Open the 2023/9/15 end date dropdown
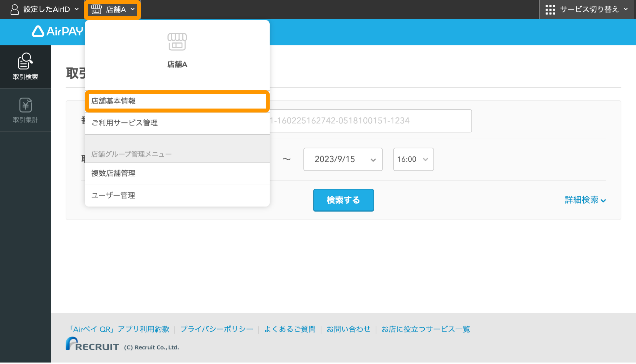Image resolution: width=636 pixels, height=364 pixels. click(x=343, y=159)
